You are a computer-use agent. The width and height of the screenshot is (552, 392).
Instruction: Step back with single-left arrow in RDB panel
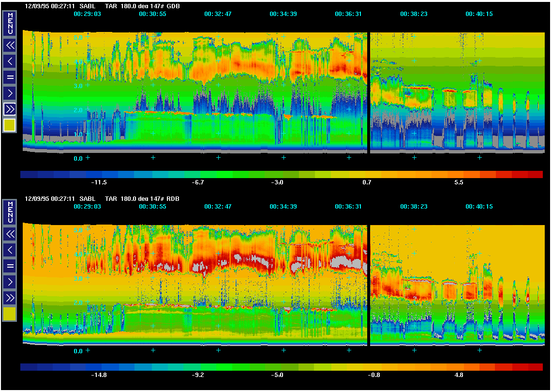pos(10,250)
